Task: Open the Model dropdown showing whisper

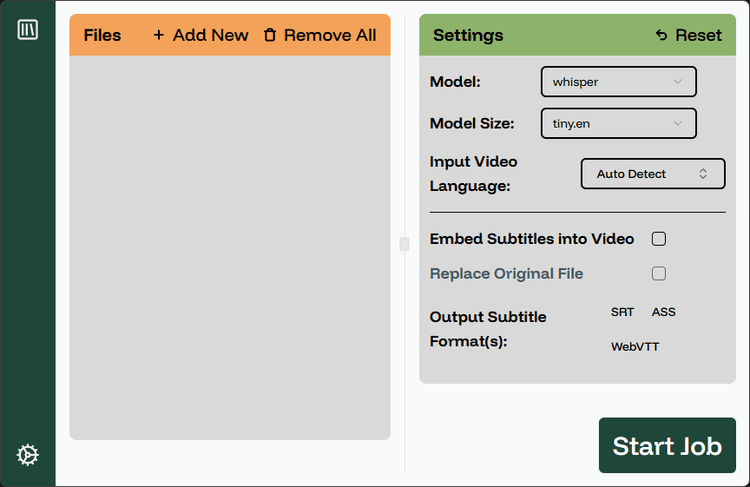Action: pos(618,82)
